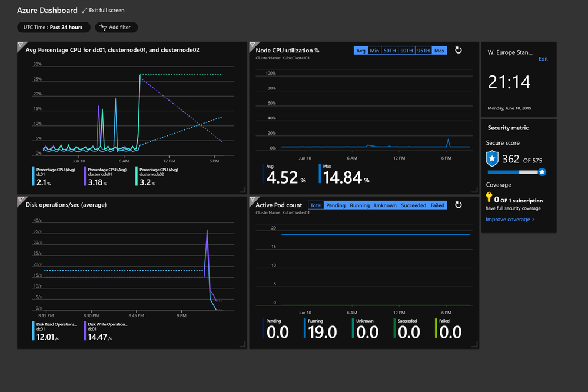Toggle Running in Active Pod count
588x392 pixels.
(360, 205)
